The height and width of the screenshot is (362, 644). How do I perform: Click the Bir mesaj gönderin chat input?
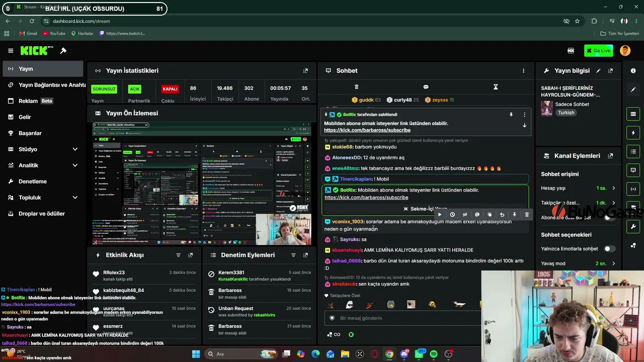click(x=403, y=318)
